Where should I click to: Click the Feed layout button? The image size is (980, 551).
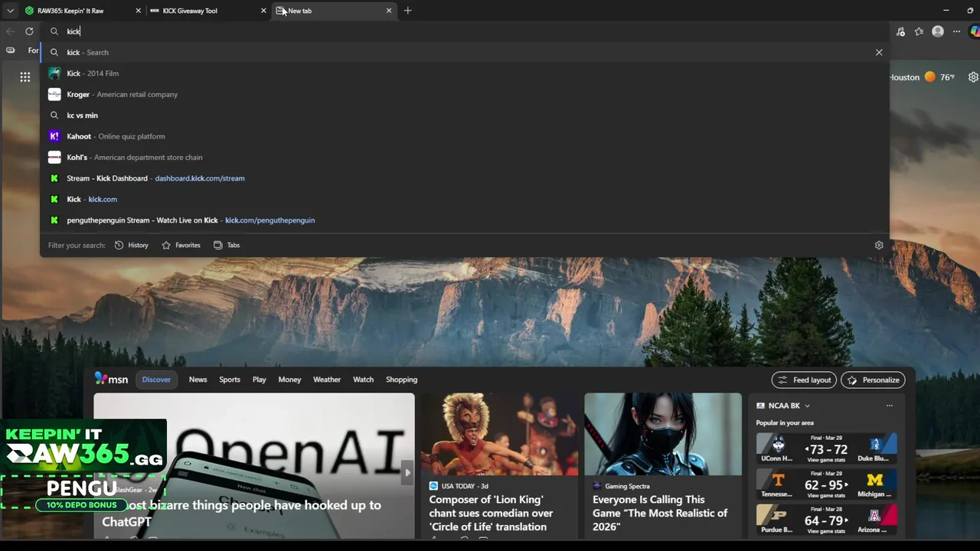coord(804,380)
